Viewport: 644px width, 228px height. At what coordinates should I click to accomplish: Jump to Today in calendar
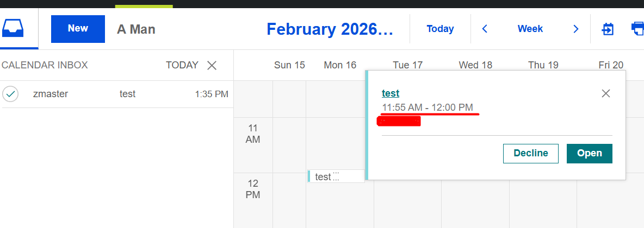(x=440, y=29)
